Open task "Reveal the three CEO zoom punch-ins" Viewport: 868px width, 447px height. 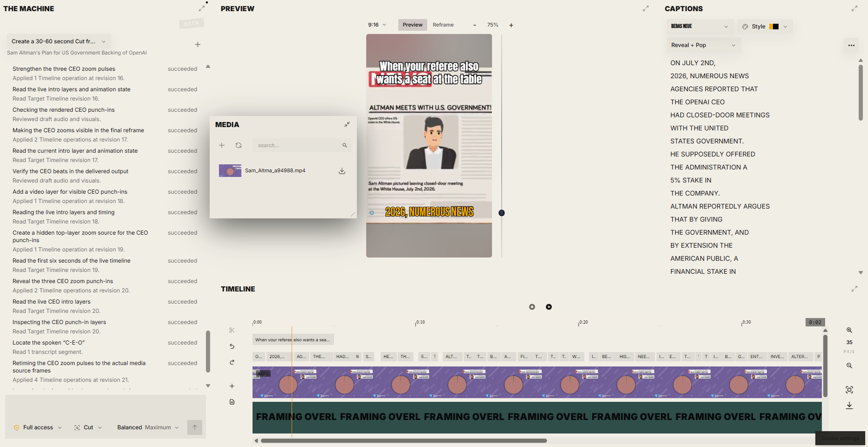click(63, 281)
